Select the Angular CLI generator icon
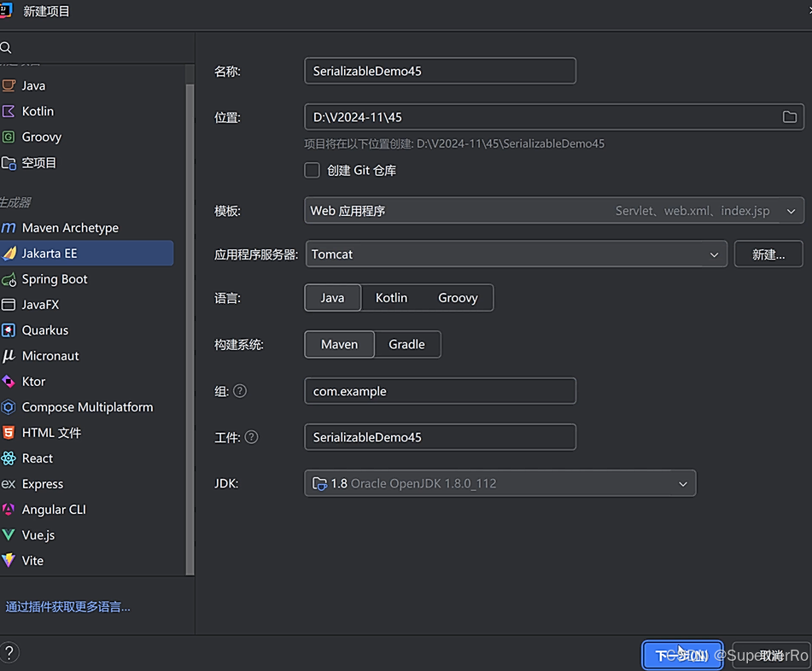Image resolution: width=812 pixels, height=671 pixels. 9,510
